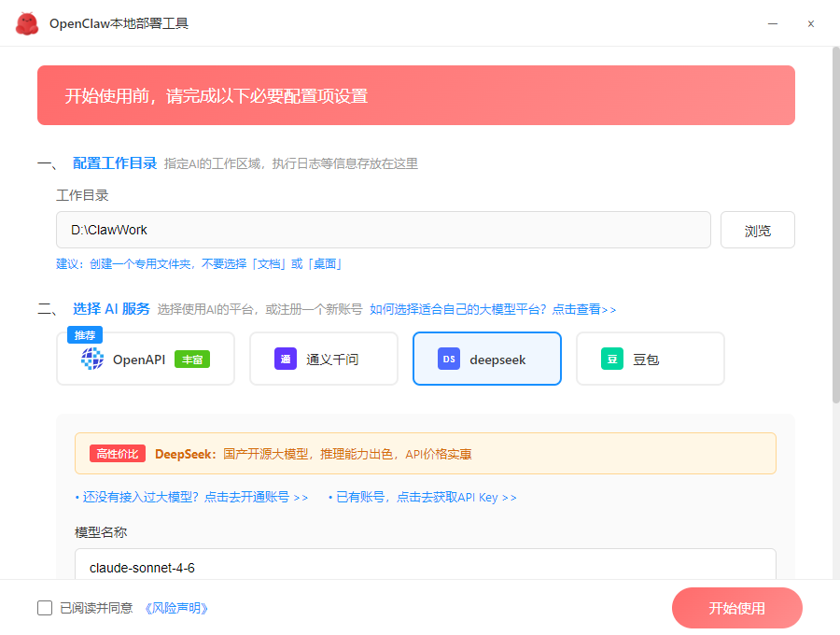Click the 浏览 browse button
The image size is (840, 635).
click(x=758, y=230)
